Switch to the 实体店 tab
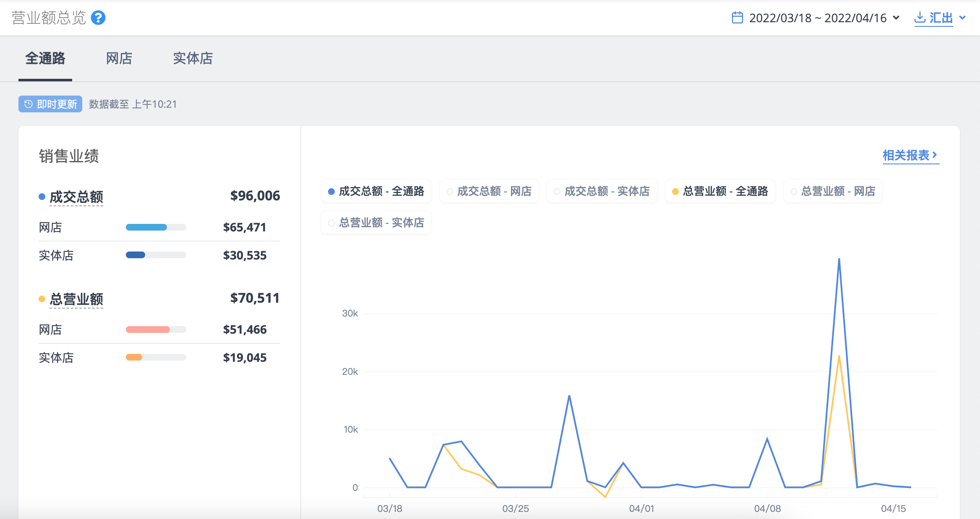Viewport: 980px width, 519px height. [193, 58]
